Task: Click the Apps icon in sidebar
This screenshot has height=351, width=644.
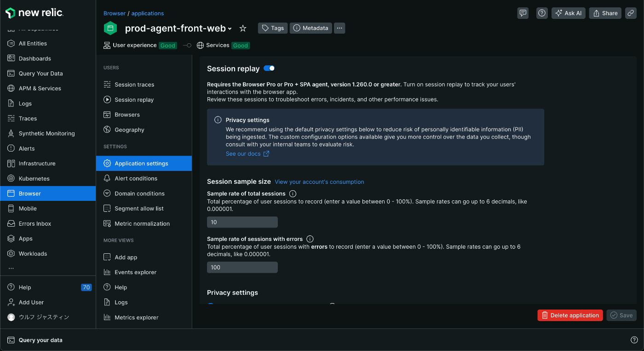Action: coord(11,239)
